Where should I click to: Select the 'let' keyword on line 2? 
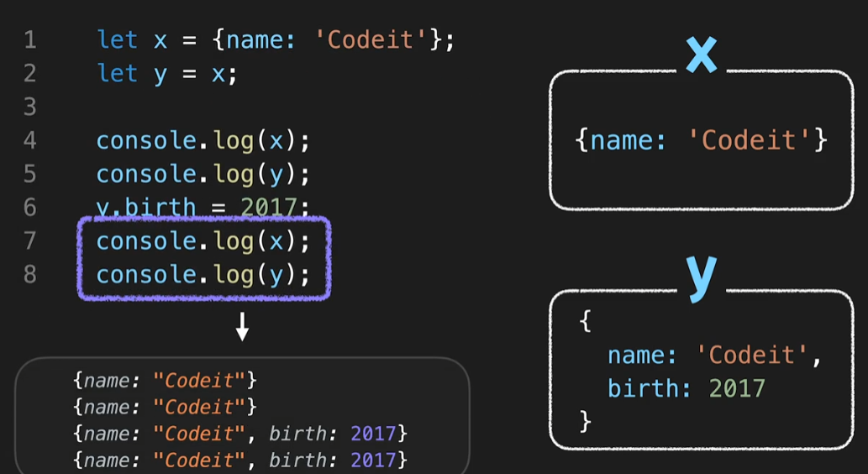pos(118,73)
